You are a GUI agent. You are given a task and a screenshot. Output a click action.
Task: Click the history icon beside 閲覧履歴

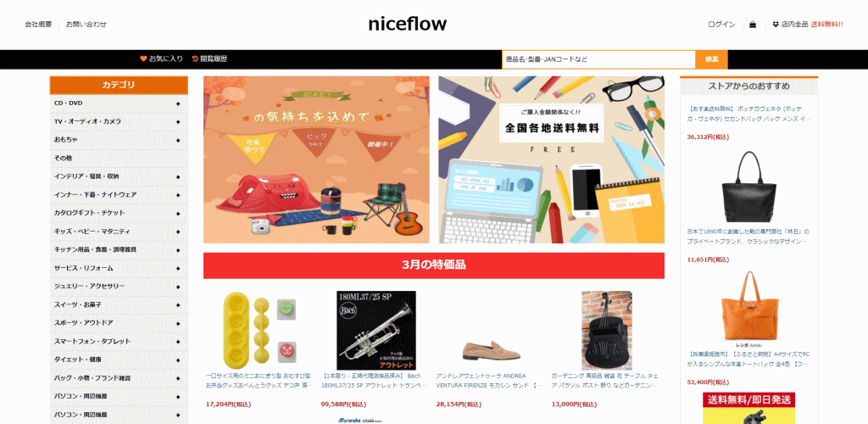pyautogui.click(x=195, y=59)
